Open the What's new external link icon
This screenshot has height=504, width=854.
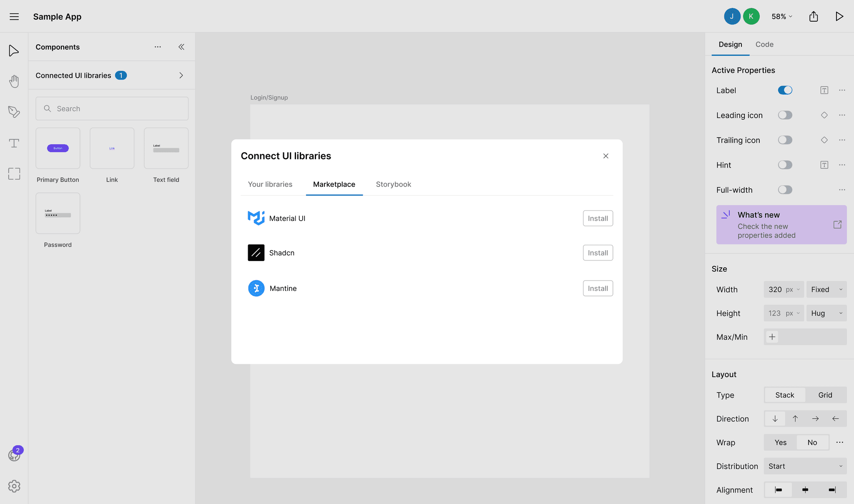click(837, 225)
